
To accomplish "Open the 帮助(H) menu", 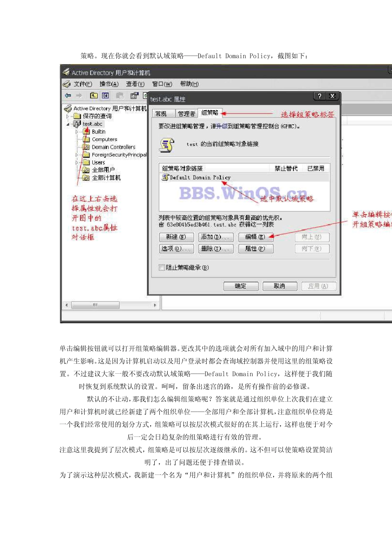I will 189,84.
